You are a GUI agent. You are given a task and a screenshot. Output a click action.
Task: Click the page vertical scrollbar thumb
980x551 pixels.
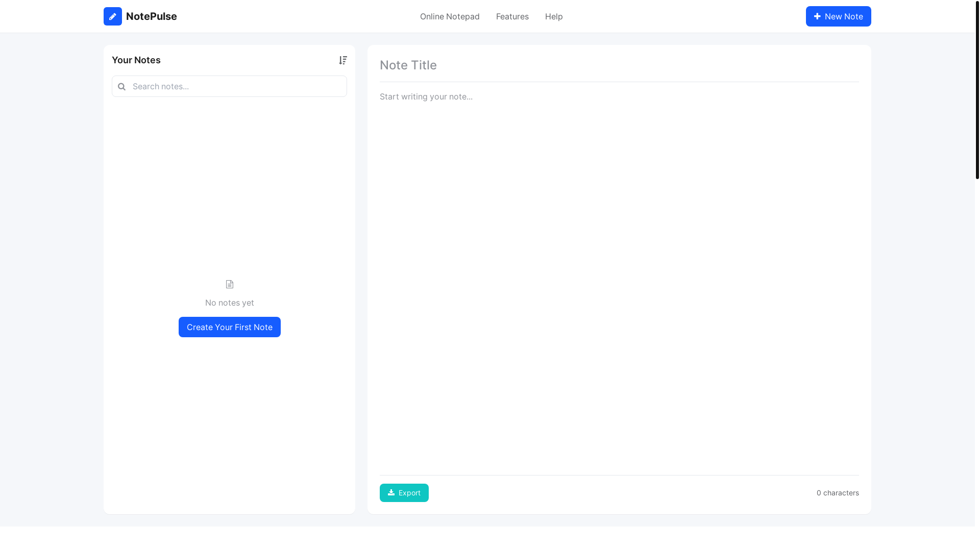click(977, 89)
